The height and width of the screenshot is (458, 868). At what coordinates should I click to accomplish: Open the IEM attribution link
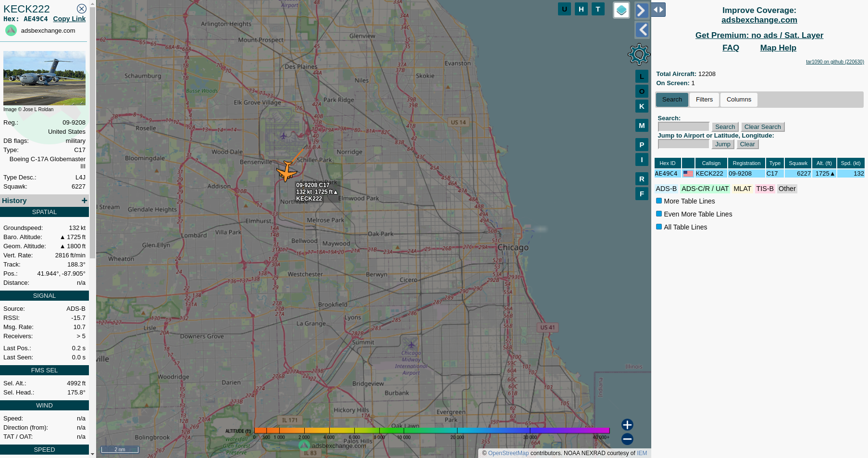(x=642, y=453)
